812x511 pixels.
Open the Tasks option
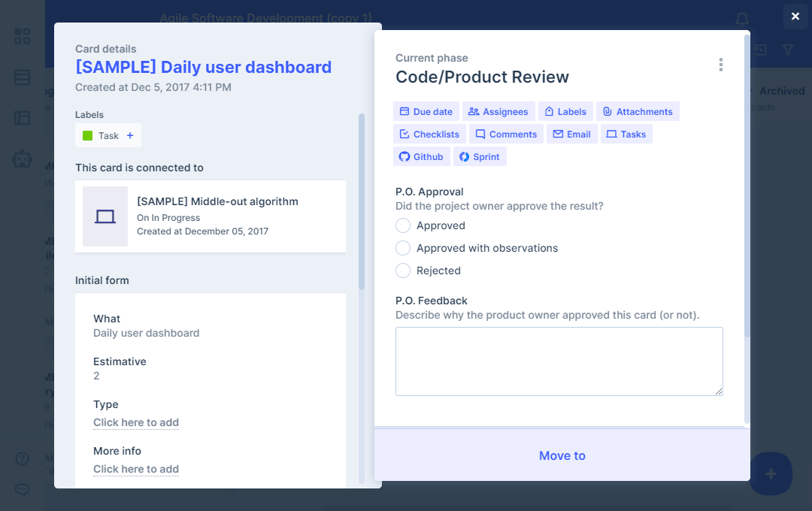click(x=626, y=135)
